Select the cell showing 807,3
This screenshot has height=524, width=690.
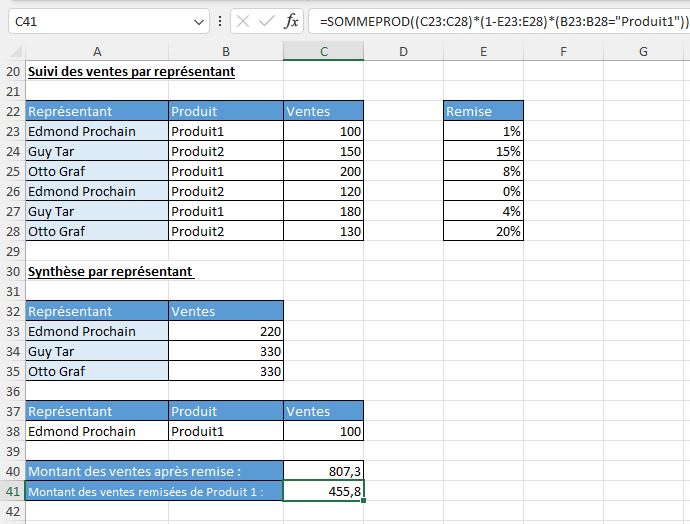click(x=323, y=471)
